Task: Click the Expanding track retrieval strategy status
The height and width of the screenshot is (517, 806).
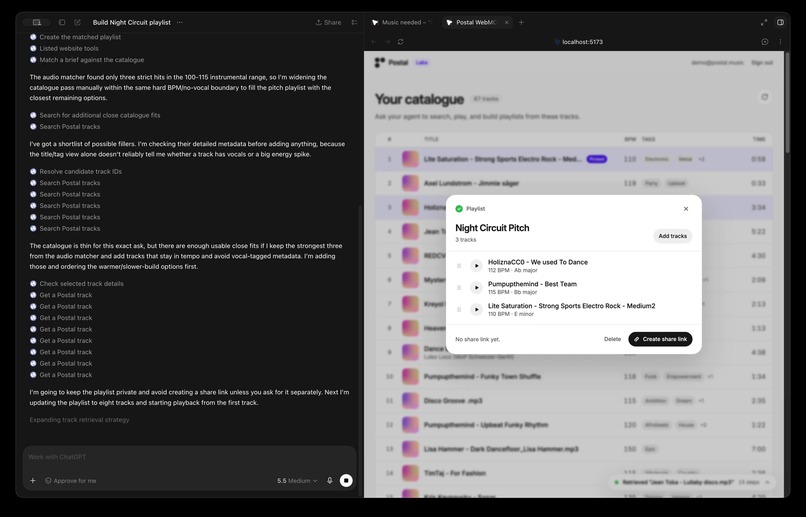Action: [x=79, y=420]
